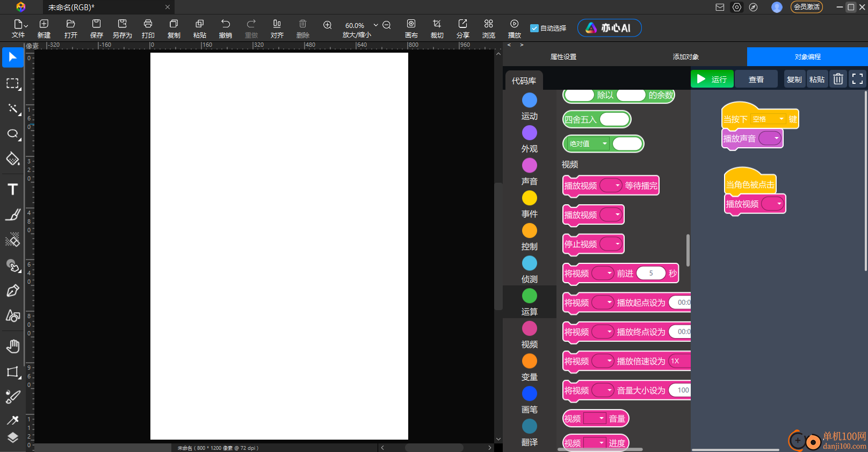The height and width of the screenshot is (452, 868).
Task: Close the 未命名(RGB)* document tab
Action: (168, 8)
